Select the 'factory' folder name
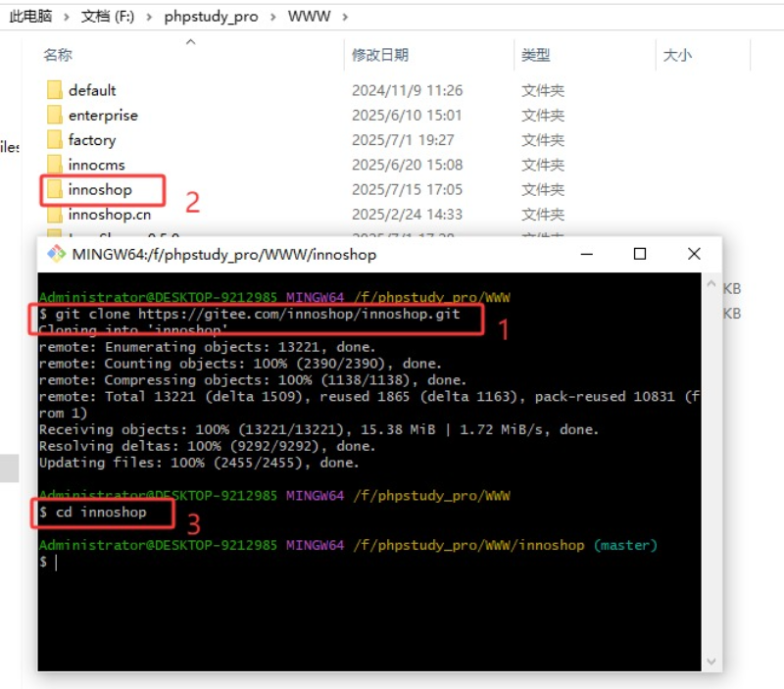The width and height of the screenshot is (784, 689). tap(92, 140)
